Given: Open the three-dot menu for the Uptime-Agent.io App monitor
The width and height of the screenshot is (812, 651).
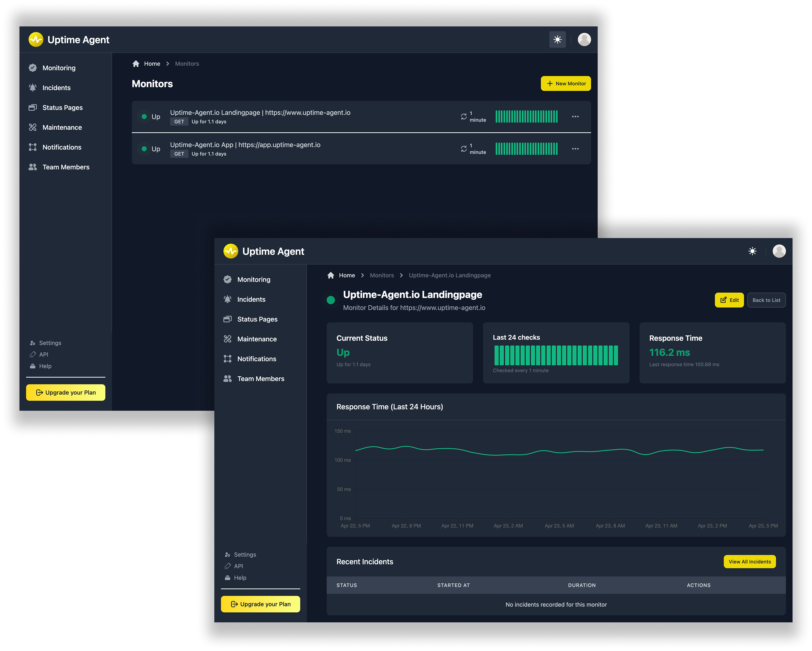Looking at the screenshot, I should [x=575, y=149].
